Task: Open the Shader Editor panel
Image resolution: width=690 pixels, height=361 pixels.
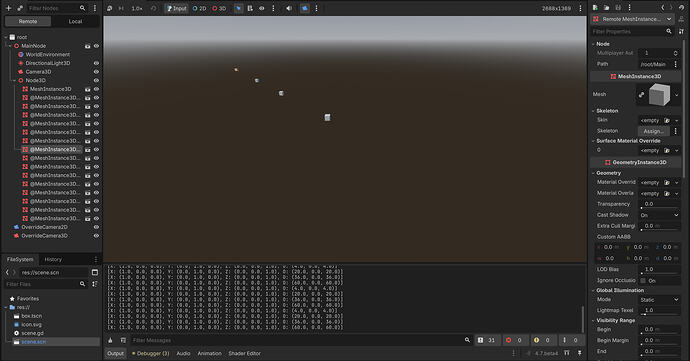Action: pos(244,353)
